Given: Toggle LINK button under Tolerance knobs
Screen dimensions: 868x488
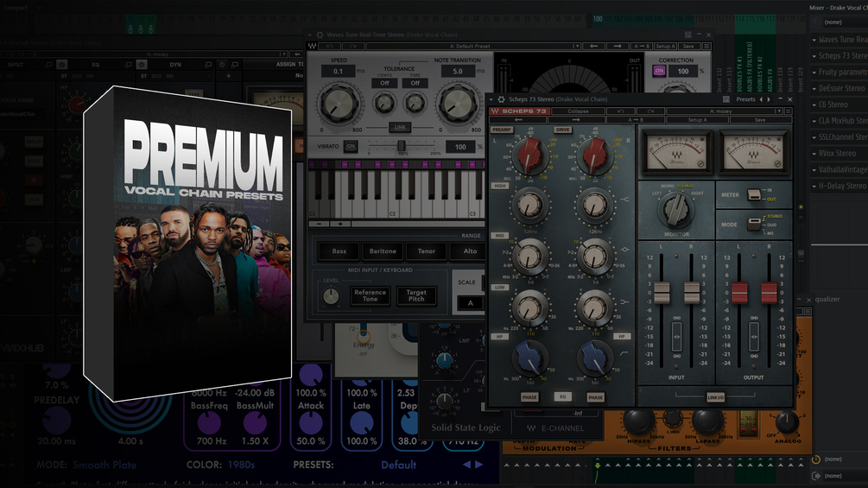Looking at the screenshot, I should 400,127.
